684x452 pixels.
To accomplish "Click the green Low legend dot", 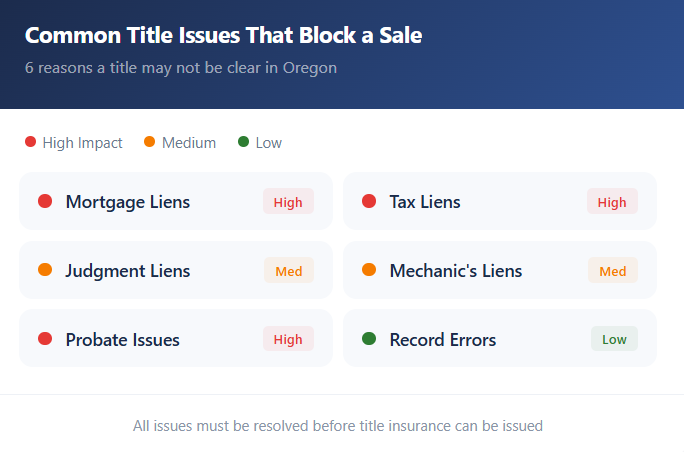I will pyautogui.click(x=243, y=143).
